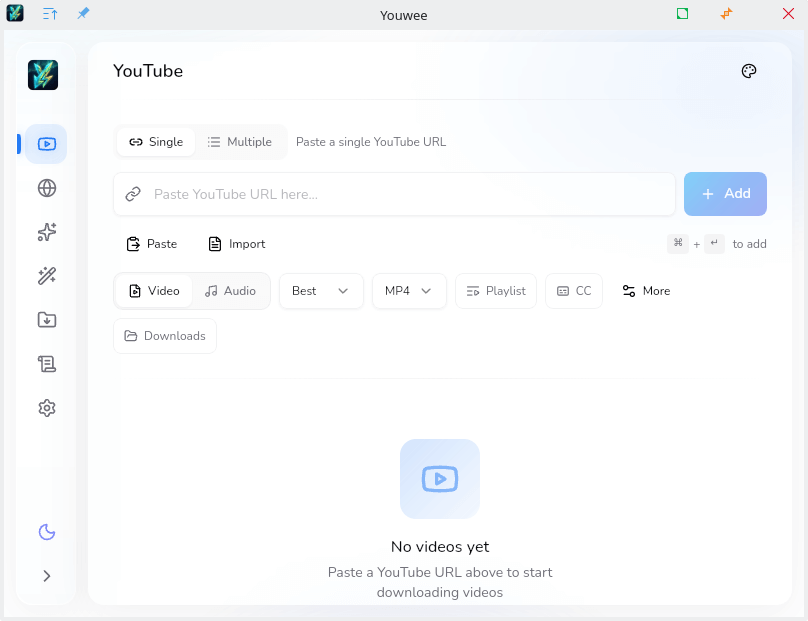This screenshot has height=621, width=808.
Task: Open the download folder library icon
Action: click(x=46, y=320)
